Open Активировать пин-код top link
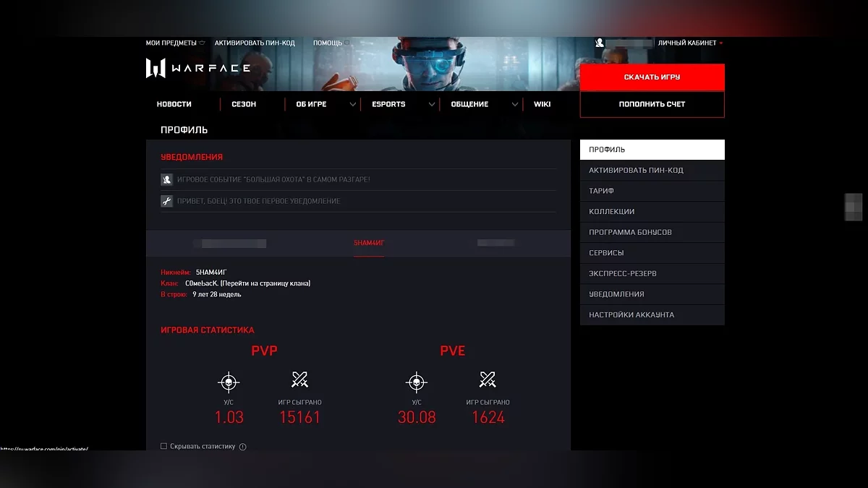The width and height of the screenshot is (868, 488). 255,43
